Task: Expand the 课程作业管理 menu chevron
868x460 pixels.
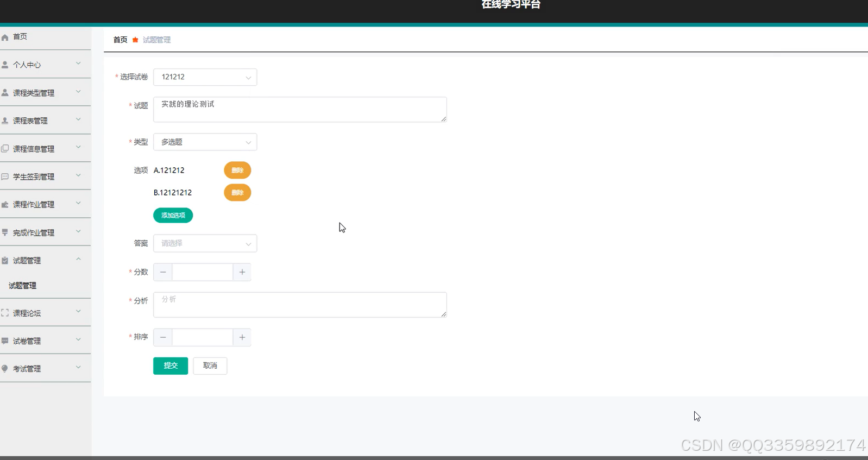Action: (x=78, y=203)
